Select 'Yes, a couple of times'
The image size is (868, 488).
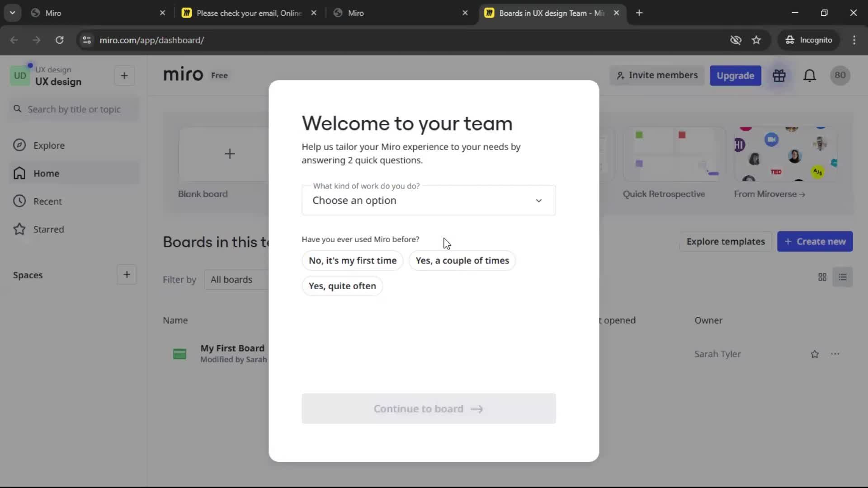tap(462, 261)
